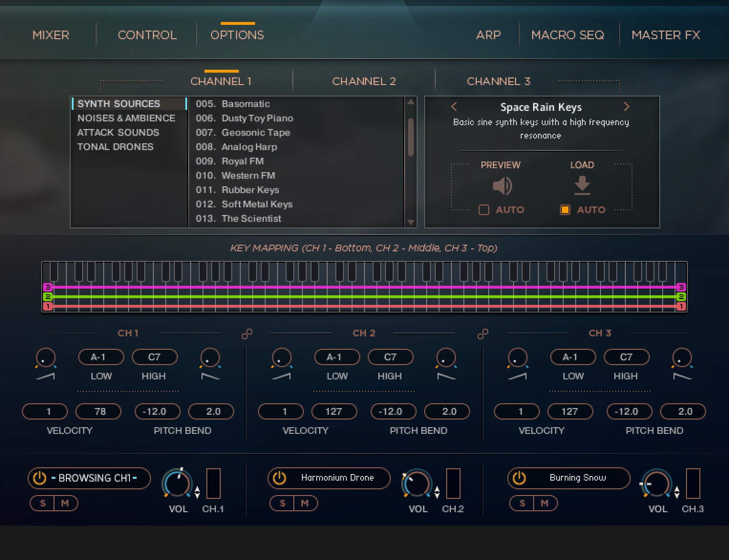Screen dimensions: 729x560
Task: Mute channel 1 with the M button
Action: [65, 503]
